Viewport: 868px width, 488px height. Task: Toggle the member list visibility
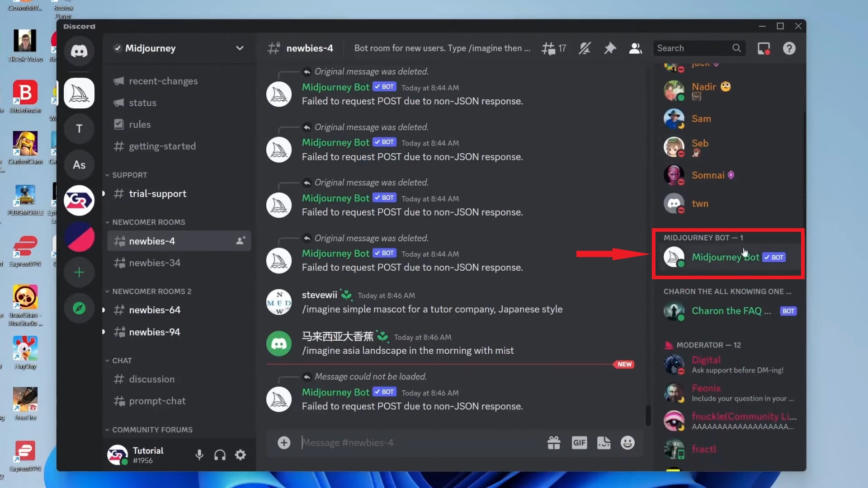pos(635,48)
